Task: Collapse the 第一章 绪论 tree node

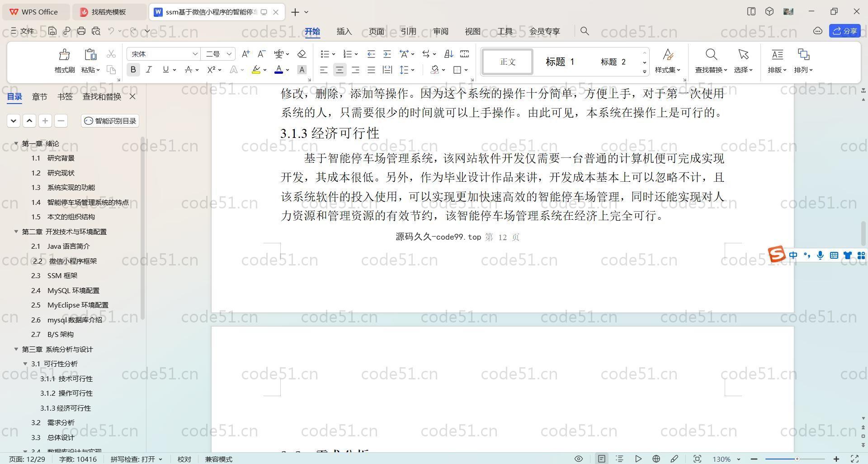Action: coord(16,143)
